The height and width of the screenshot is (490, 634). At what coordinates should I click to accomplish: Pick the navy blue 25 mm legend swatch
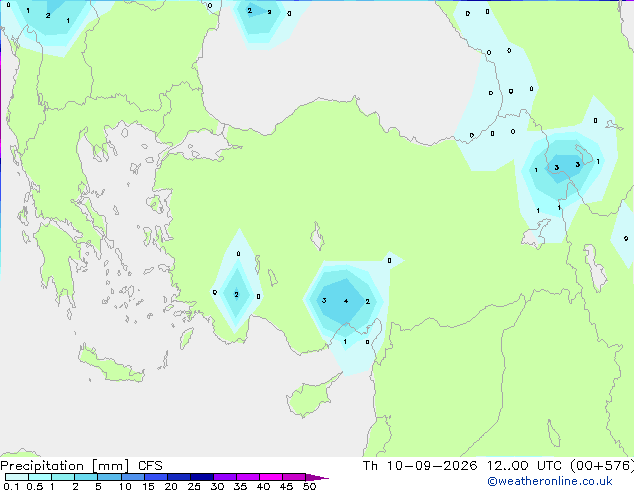point(202,477)
